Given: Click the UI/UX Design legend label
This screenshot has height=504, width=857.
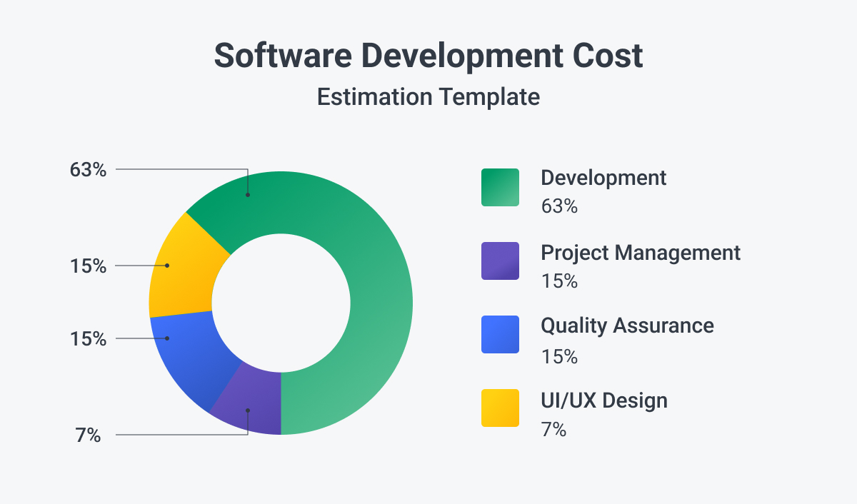Looking at the screenshot, I should [603, 400].
